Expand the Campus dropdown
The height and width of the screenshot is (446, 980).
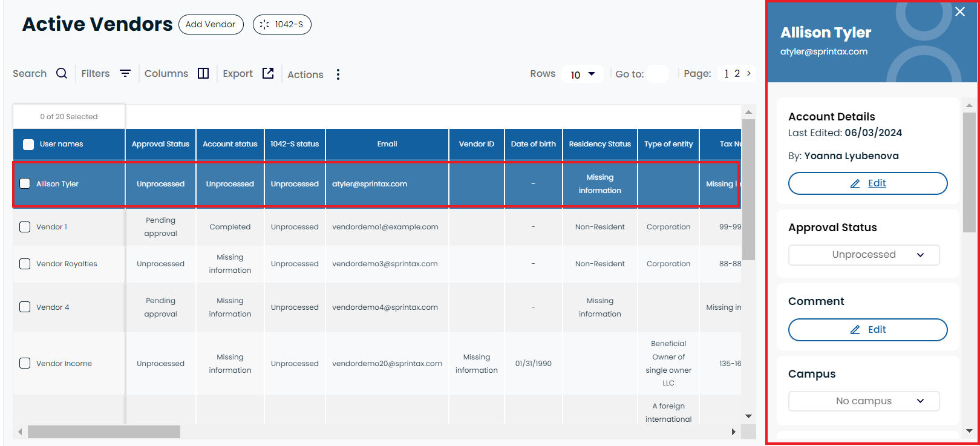pos(864,401)
